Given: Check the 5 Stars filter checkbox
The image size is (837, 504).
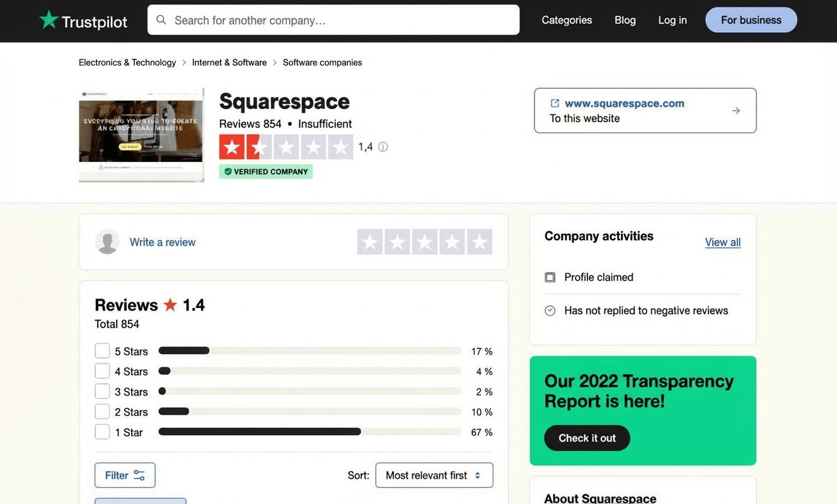Looking at the screenshot, I should [102, 350].
